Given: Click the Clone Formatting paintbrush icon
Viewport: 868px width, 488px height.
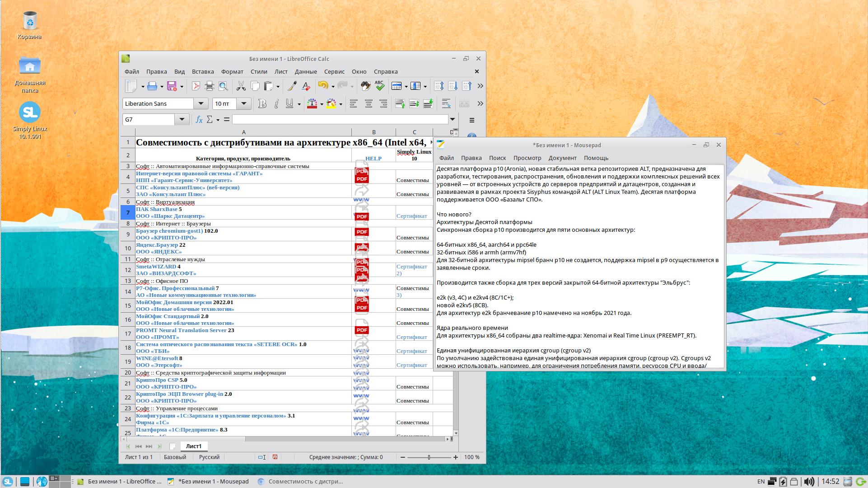Looking at the screenshot, I should tap(292, 86).
